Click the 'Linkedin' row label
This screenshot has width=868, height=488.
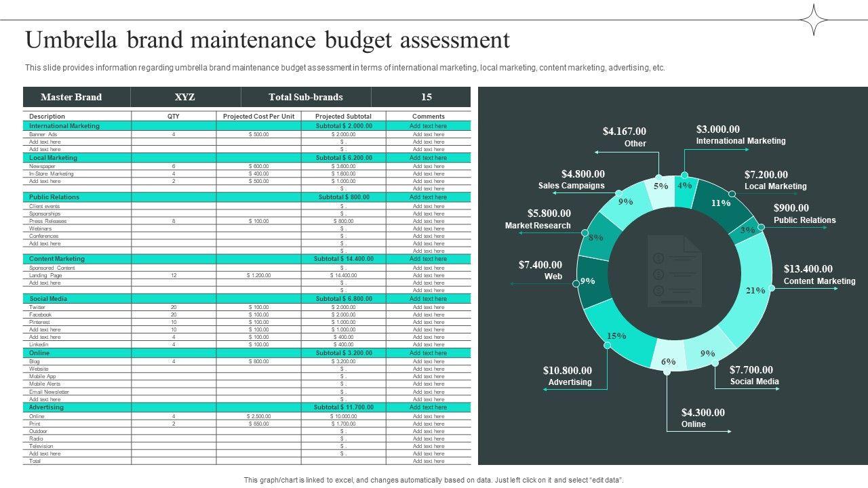(x=39, y=344)
